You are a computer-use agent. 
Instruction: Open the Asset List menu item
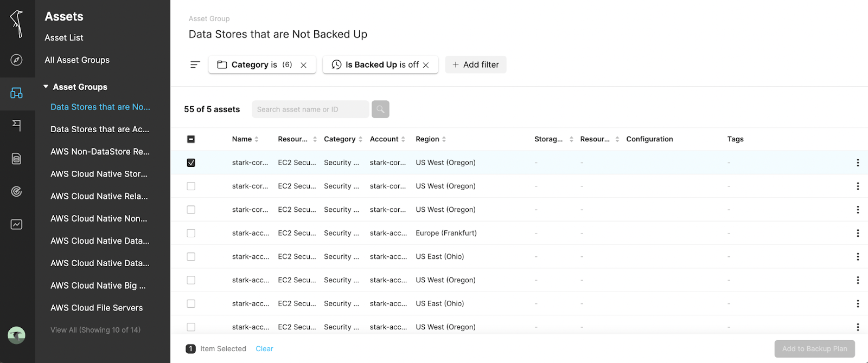coord(64,38)
